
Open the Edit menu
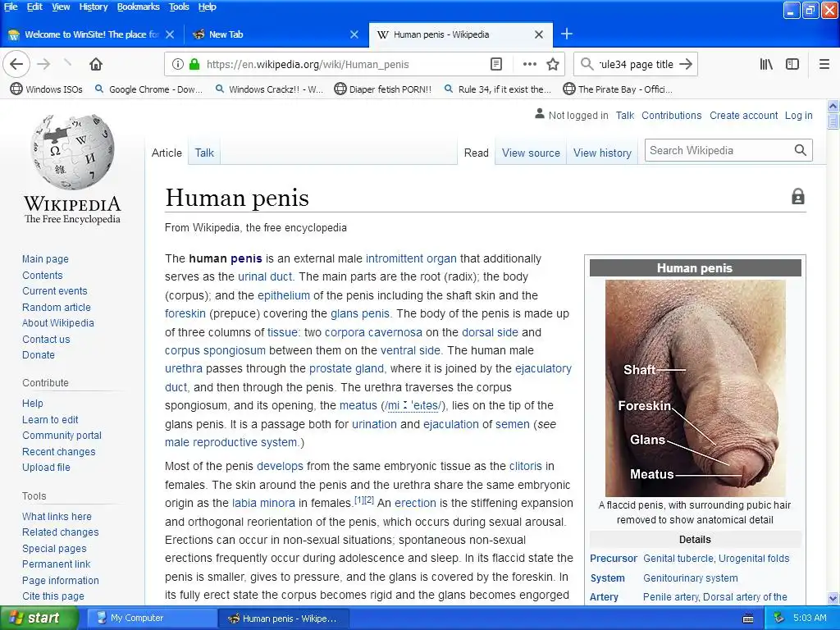pyautogui.click(x=34, y=7)
